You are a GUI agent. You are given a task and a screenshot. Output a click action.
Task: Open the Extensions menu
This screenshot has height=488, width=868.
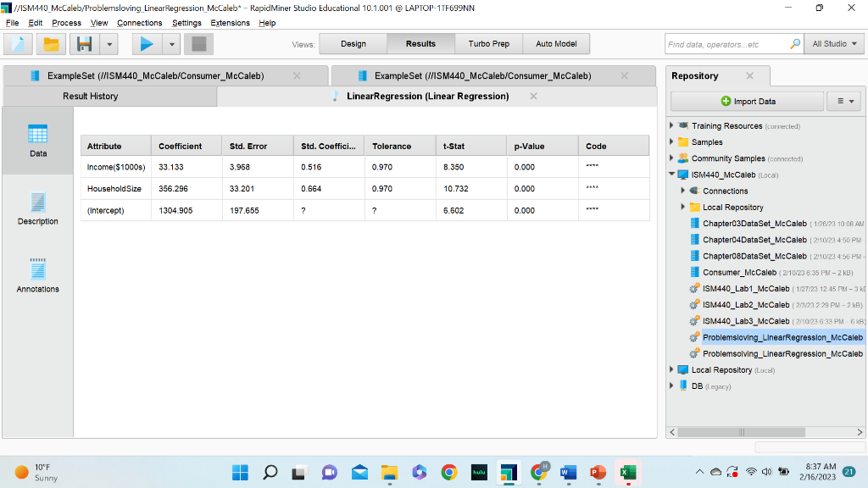[230, 23]
